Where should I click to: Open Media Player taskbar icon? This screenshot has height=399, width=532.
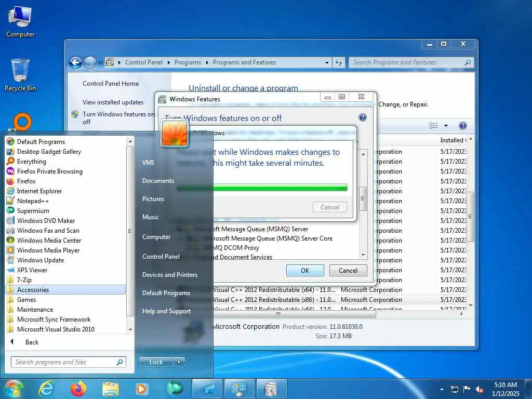141,389
